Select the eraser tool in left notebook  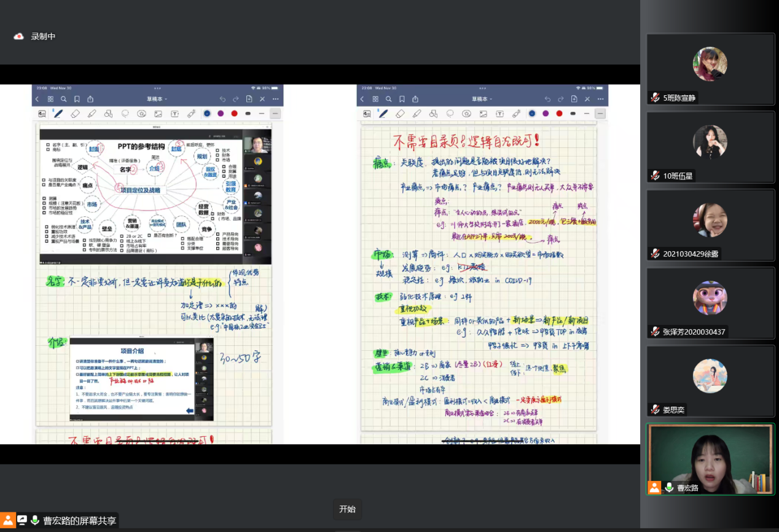click(x=76, y=114)
